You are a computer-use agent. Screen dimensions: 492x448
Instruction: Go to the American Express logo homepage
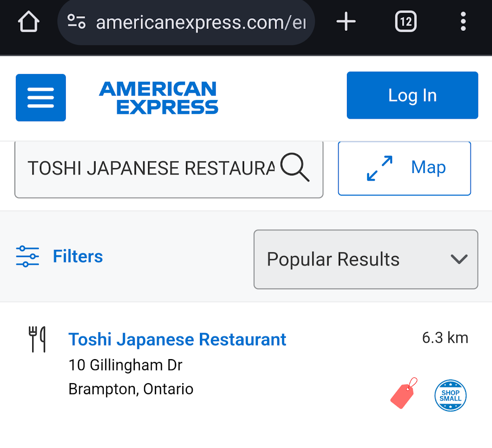(x=159, y=98)
